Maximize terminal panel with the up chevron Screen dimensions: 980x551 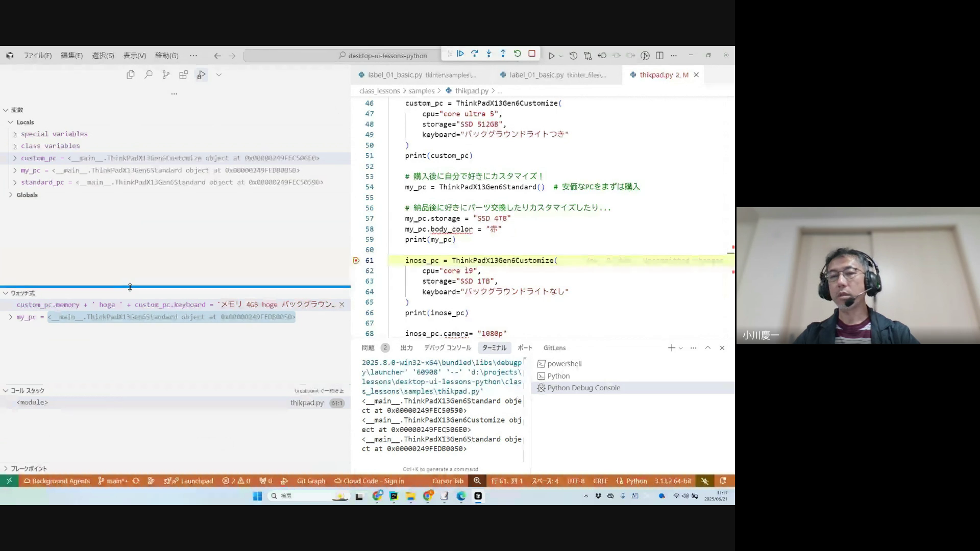click(x=707, y=348)
